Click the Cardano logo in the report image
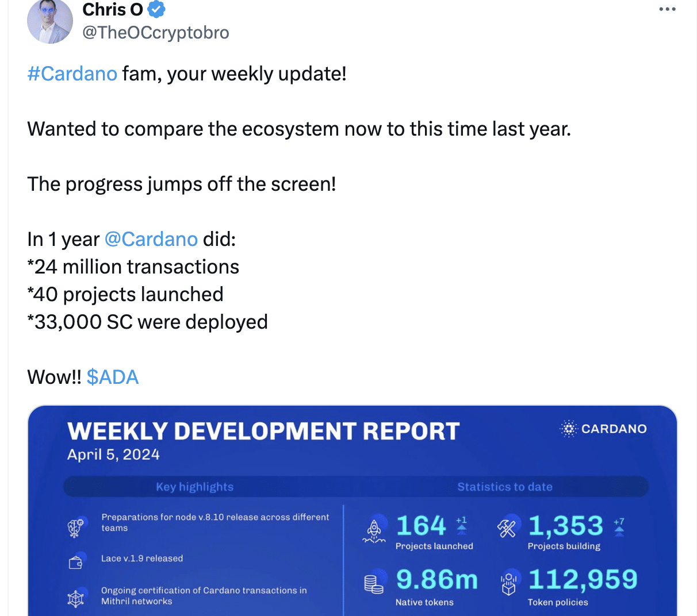This screenshot has width=697, height=616. (x=603, y=429)
